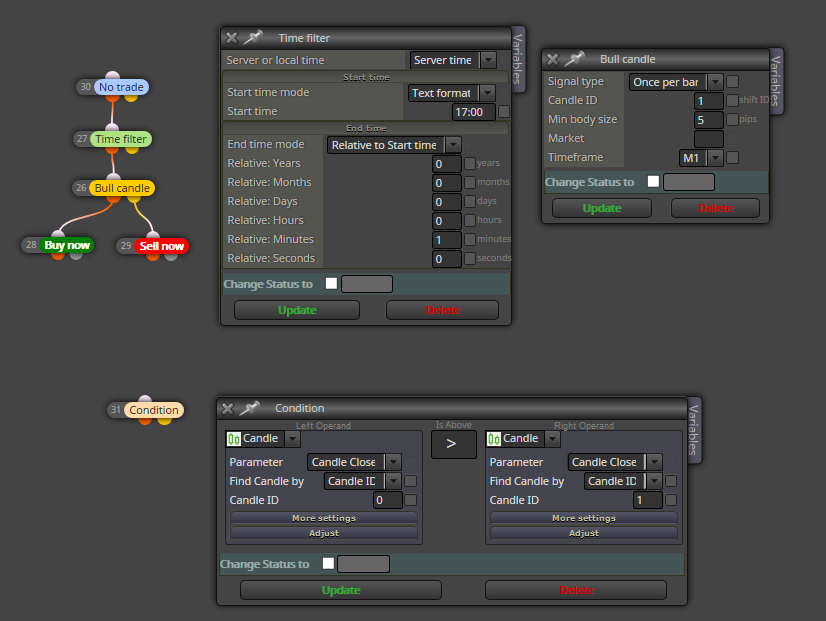Click Update in Condition panel
The image size is (826, 621).
click(341, 590)
